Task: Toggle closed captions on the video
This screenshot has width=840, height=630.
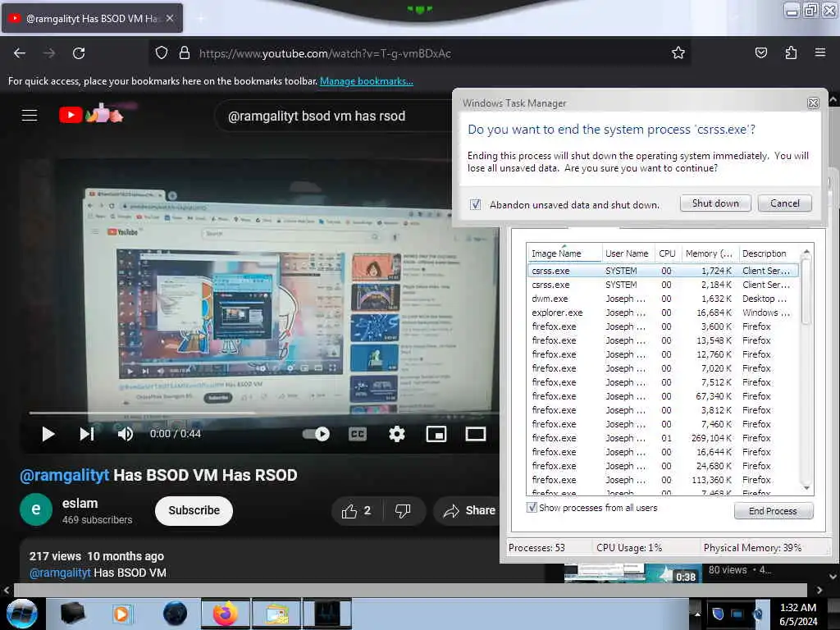Action: click(358, 434)
